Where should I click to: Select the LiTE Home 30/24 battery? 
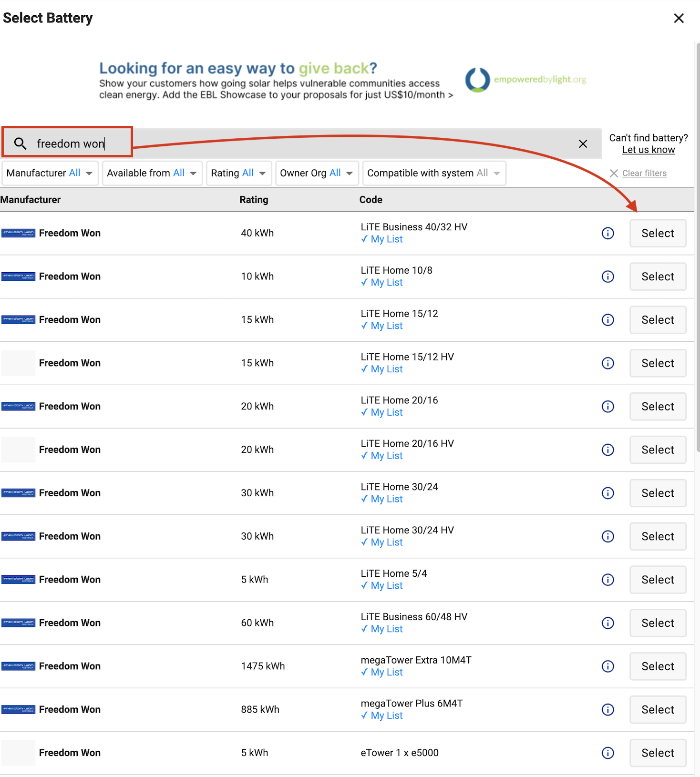click(658, 493)
